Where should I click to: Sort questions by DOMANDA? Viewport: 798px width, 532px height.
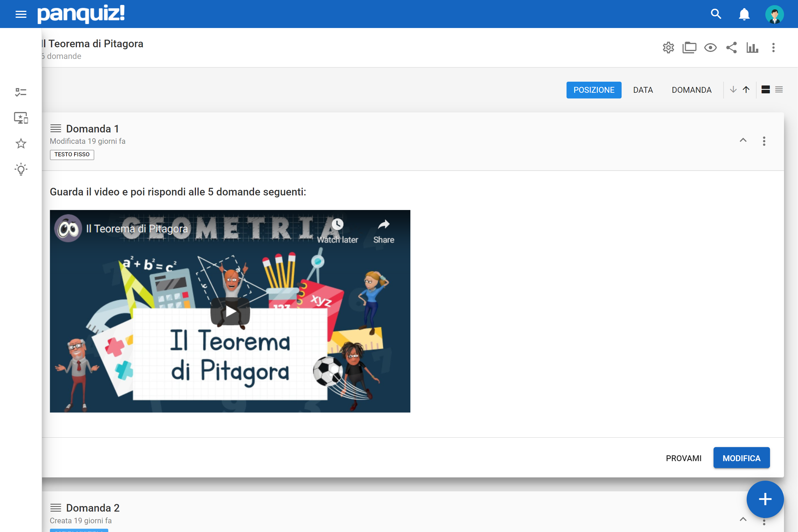coord(692,90)
